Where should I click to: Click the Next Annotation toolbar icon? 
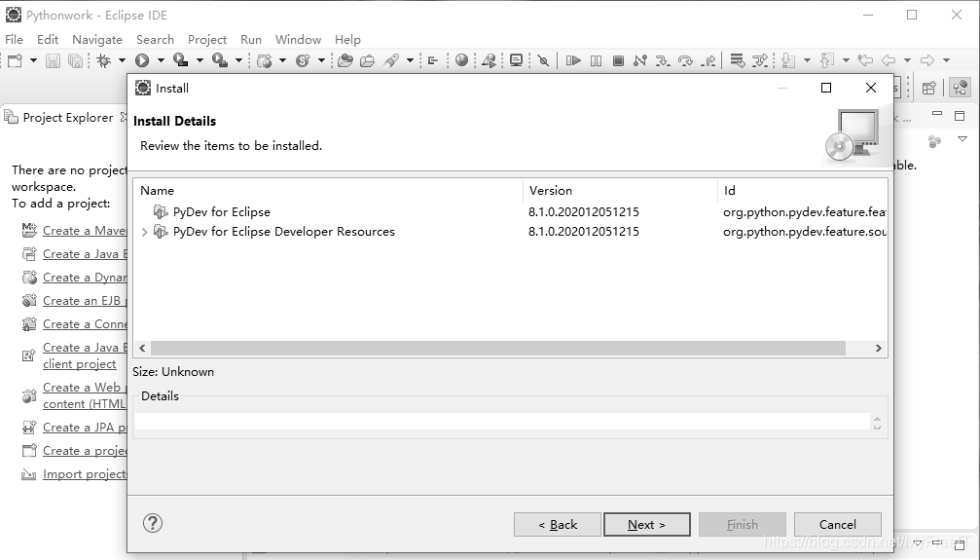click(788, 60)
